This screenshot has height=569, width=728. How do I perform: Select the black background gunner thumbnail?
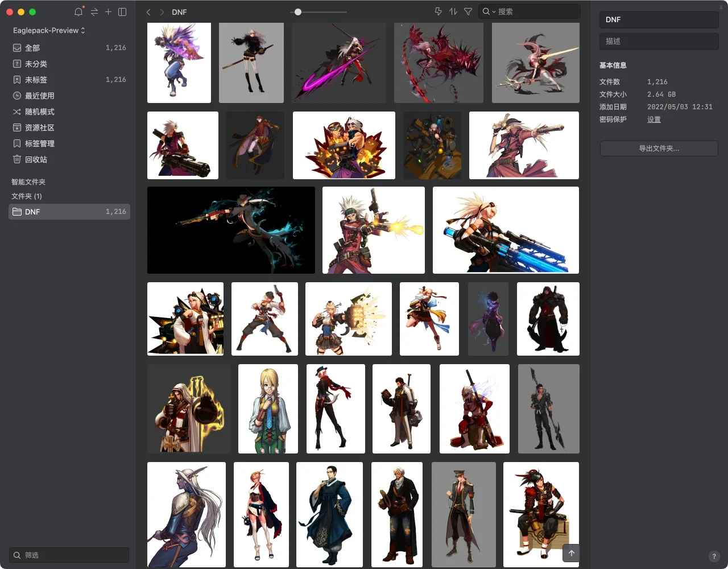(x=231, y=230)
